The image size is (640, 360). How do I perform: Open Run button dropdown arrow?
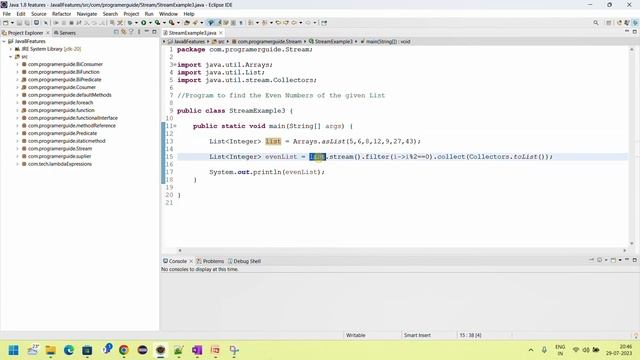150,23
